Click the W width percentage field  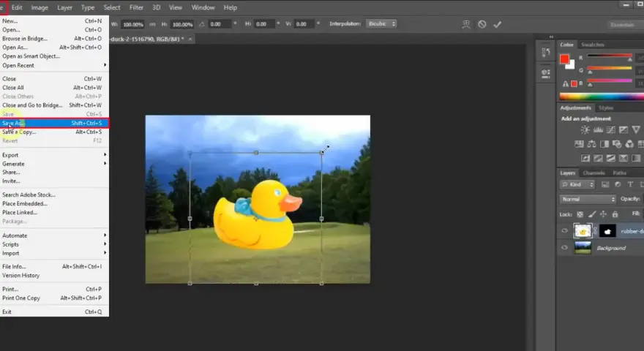133,24
